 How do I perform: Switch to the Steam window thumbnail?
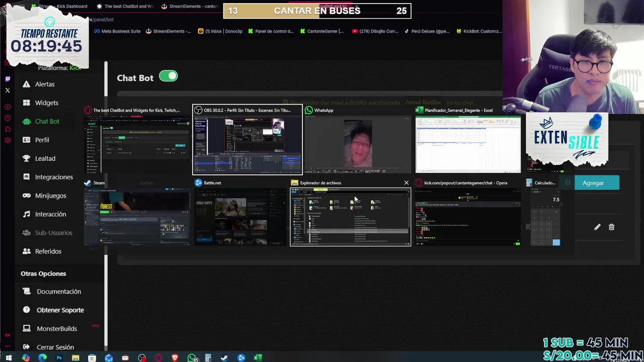(x=137, y=212)
